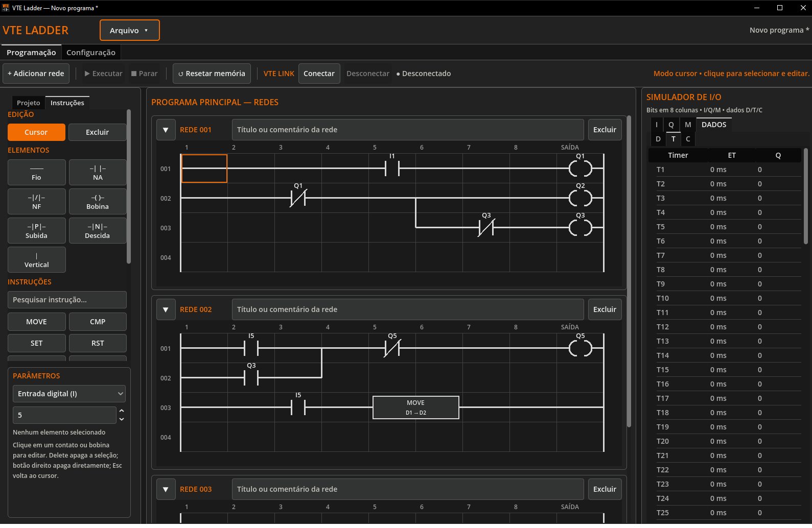
Task: Click the Q3 coil in REDE 001
Action: pyautogui.click(x=581, y=227)
